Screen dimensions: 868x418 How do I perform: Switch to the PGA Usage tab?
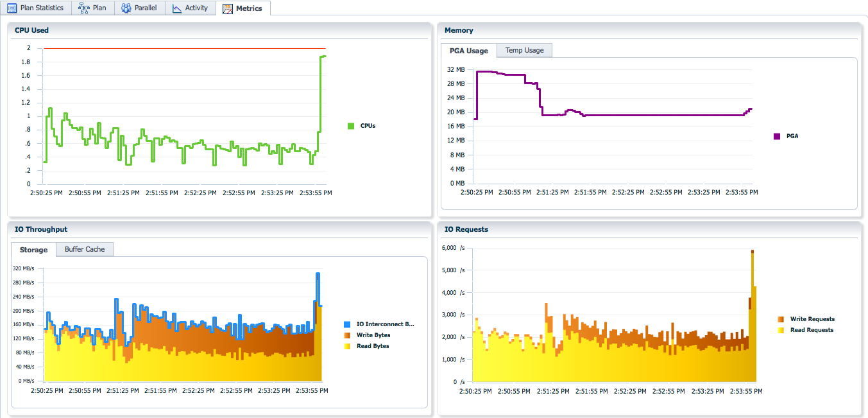(468, 51)
